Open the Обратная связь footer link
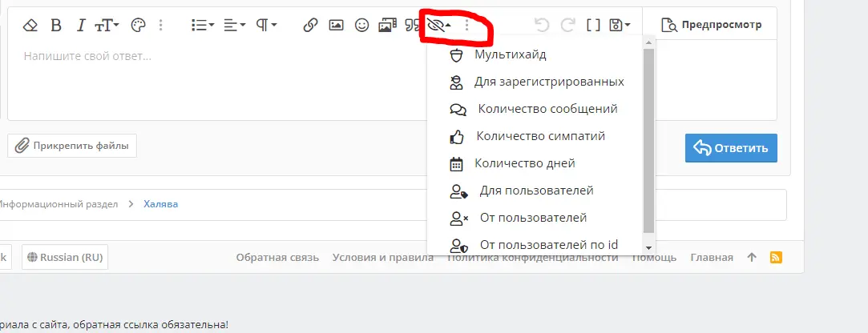868x333 pixels. (x=277, y=257)
